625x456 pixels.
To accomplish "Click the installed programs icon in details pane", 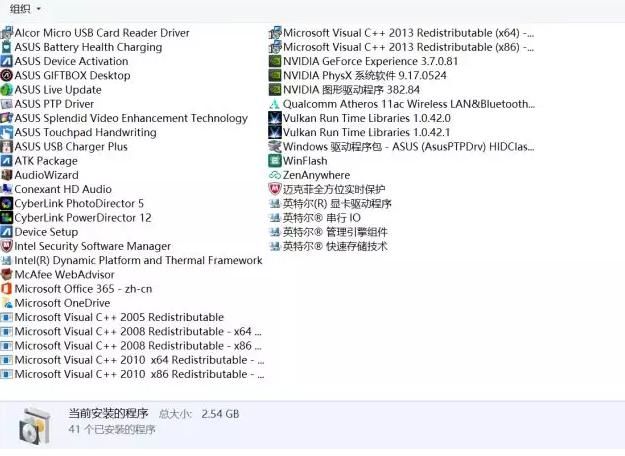I will 35,427.
